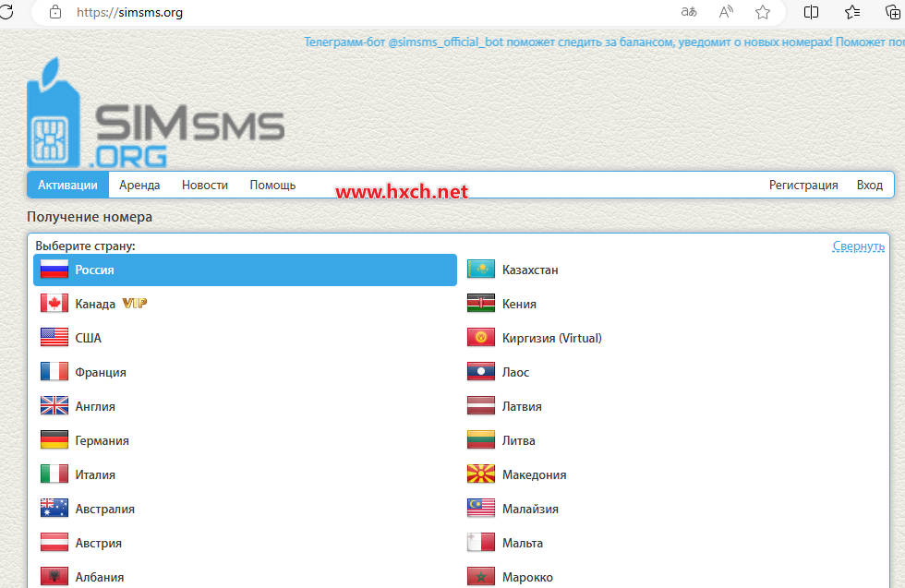Click the Albania flag icon
This screenshot has width=905, height=588.
click(x=54, y=576)
